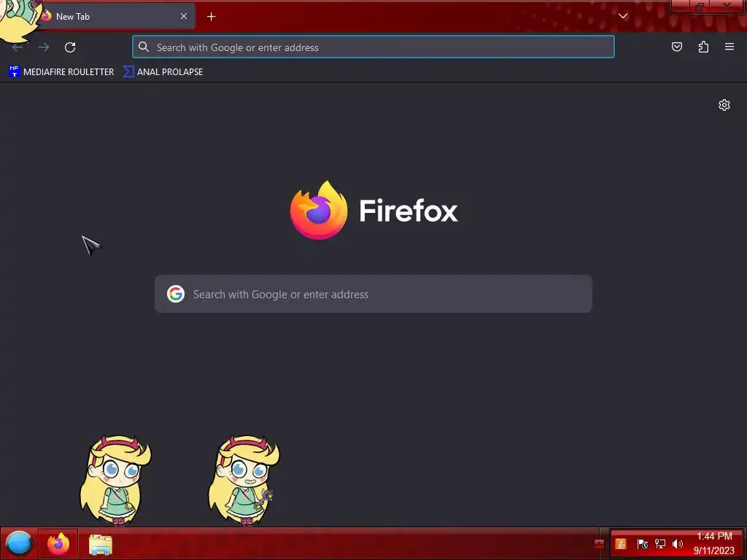Open MEDIAFIRE ROULETTER bookmark

point(61,72)
